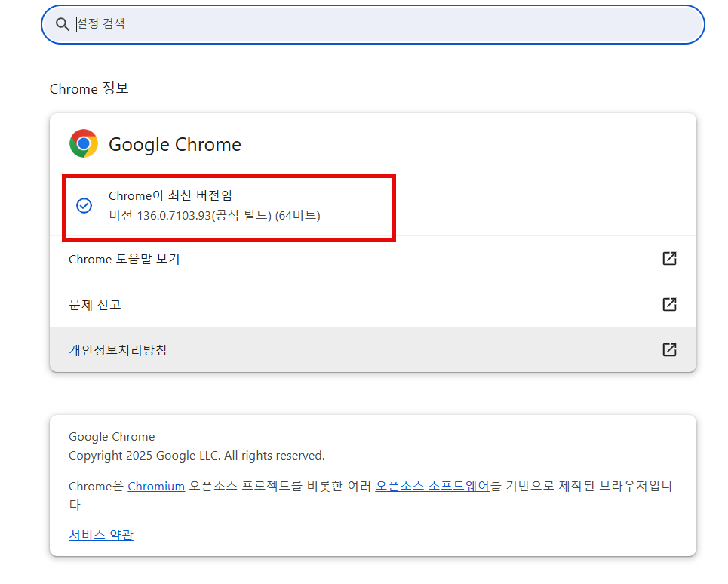Click the version text 136.0.7103.93
Viewport: 728px width, 584px height.
[174, 215]
